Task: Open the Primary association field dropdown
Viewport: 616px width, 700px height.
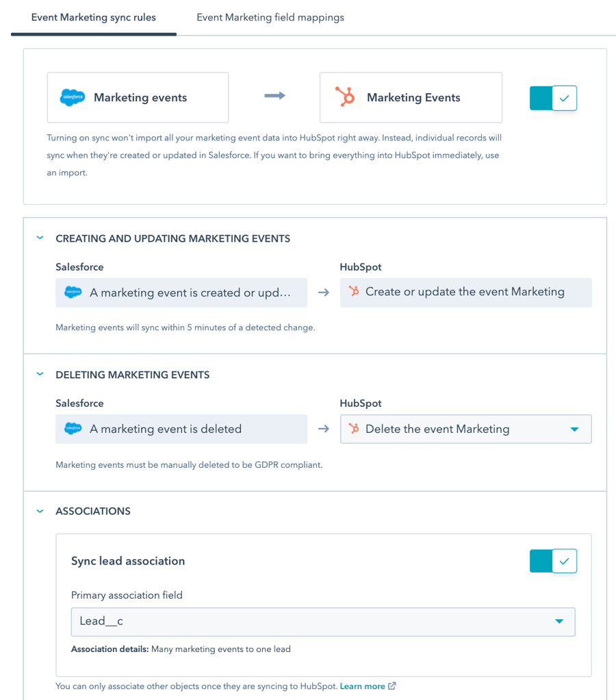Action: pos(322,622)
